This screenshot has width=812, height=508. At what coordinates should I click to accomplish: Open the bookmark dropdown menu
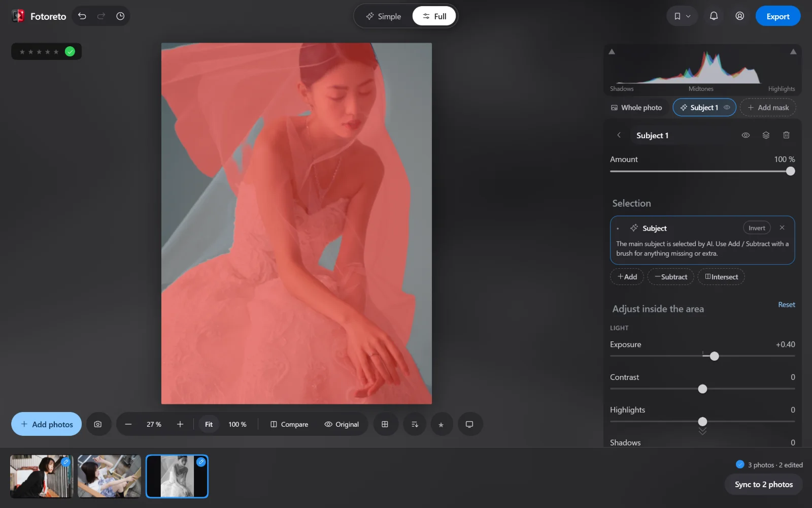pos(682,16)
